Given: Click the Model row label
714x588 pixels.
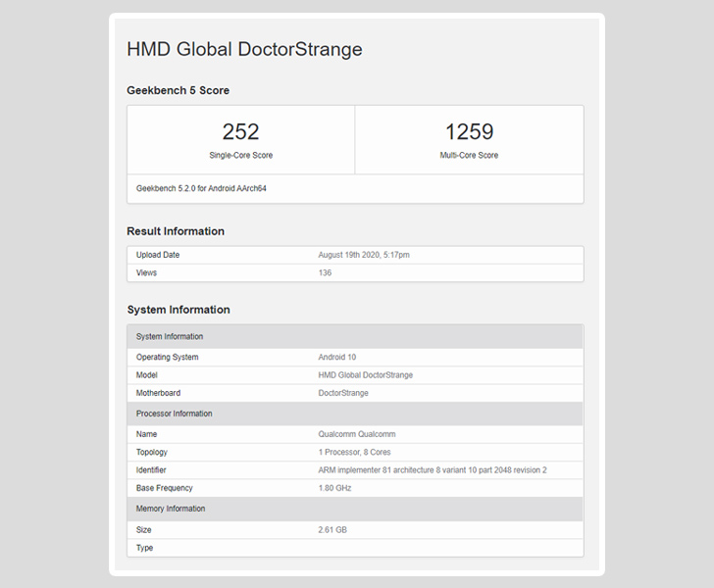Looking at the screenshot, I should click(147, 375).
